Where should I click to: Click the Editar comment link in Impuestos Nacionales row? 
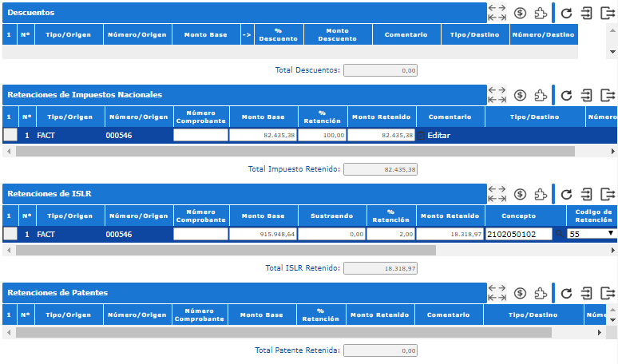coord(438,136)
